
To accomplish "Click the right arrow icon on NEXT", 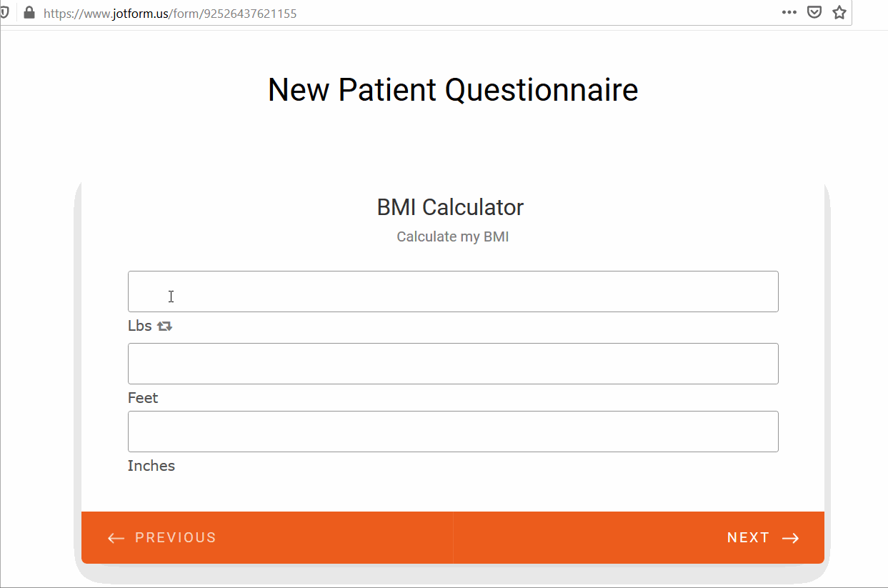I will coord(790,537).
